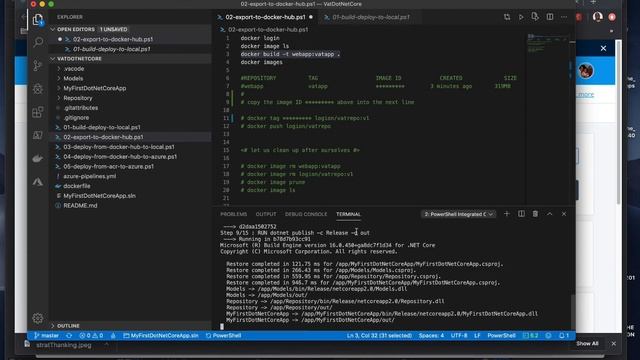640x360 pixels.
Task: Change indentation via Spaces: 4
Action: (431, 336)
